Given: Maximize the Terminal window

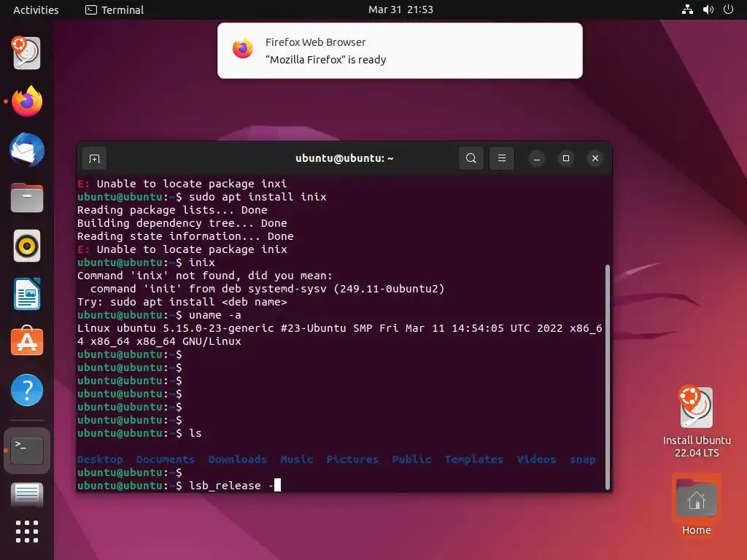Looking at the screenshot, I should coord(566,158).
